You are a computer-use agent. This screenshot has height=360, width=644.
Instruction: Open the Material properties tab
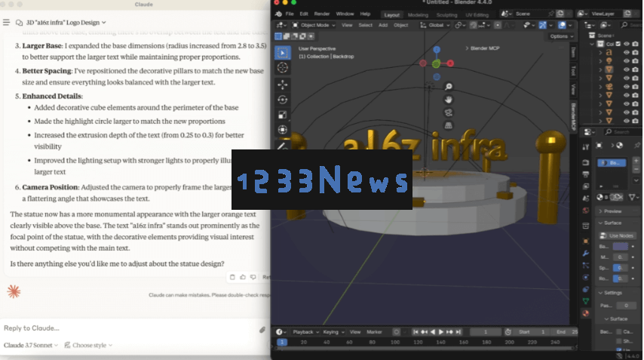click(x=586, y=313)
